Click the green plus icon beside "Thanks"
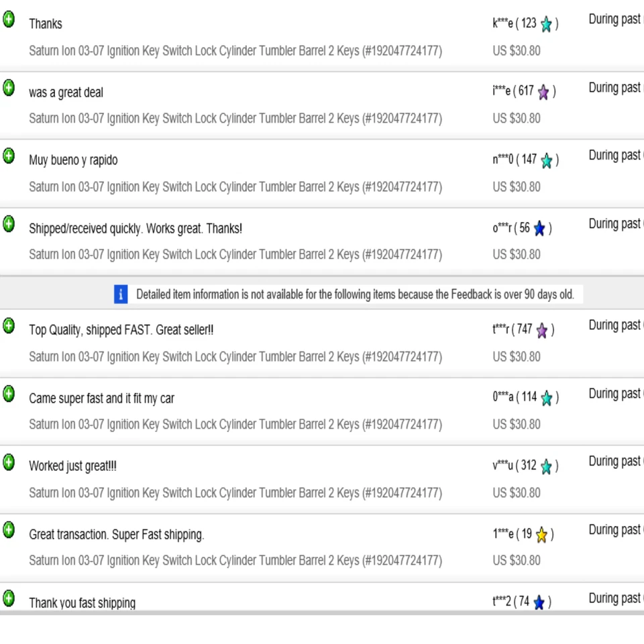 (x=9, y=19)
